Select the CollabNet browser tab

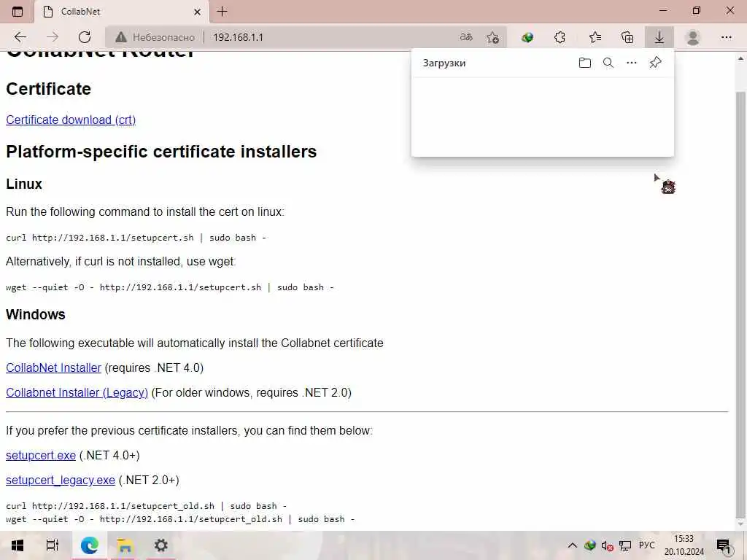click(x=122, y=12)
